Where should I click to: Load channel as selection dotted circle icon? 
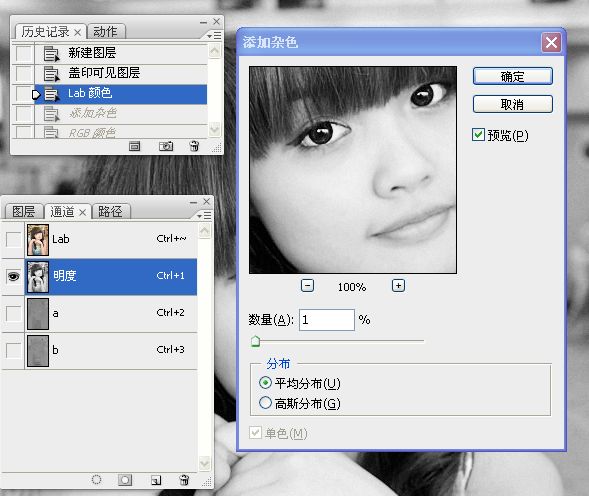point(97,480)
